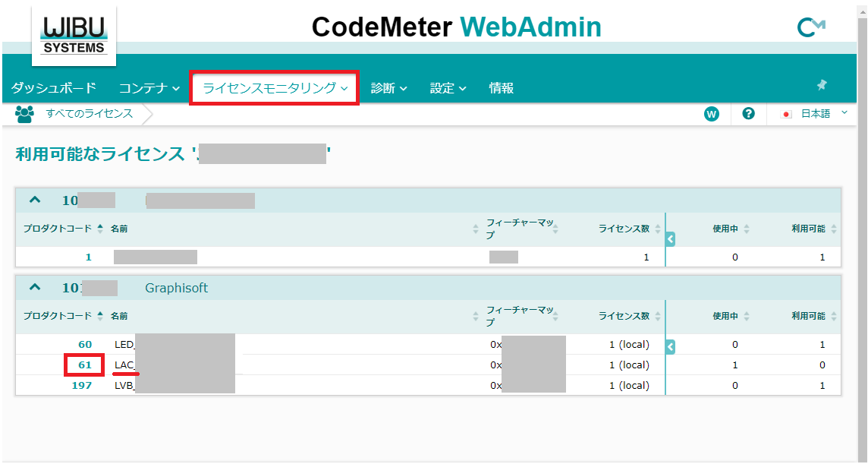The width and height of the screenshot is (868, 464).
Task: Collapse the first firm code section
Action: 35,200
